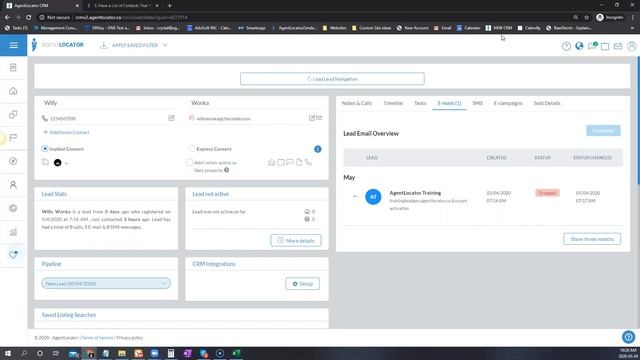Open the Excel app in the taskbar
This screenshot has width=640, height=360.
(236, 353)
